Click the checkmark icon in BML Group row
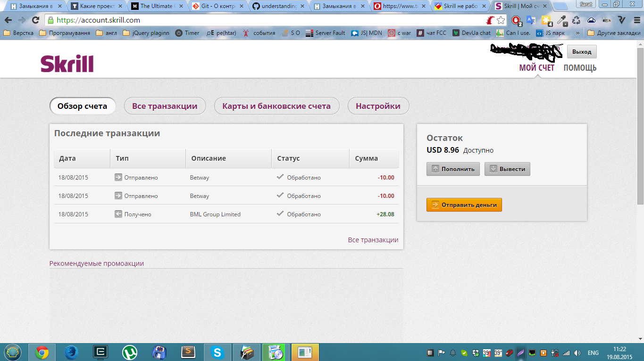The height and width of the screenshot is (361, 644). coord(280,213)
